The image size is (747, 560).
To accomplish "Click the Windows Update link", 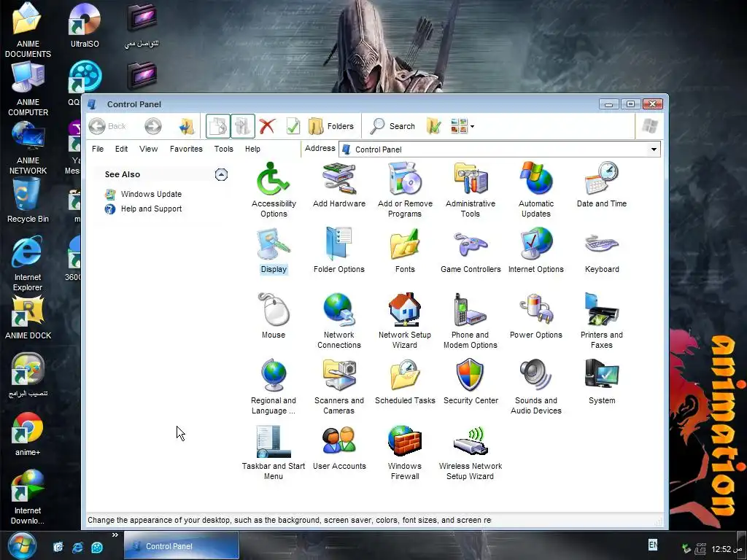I will [151, 194].
